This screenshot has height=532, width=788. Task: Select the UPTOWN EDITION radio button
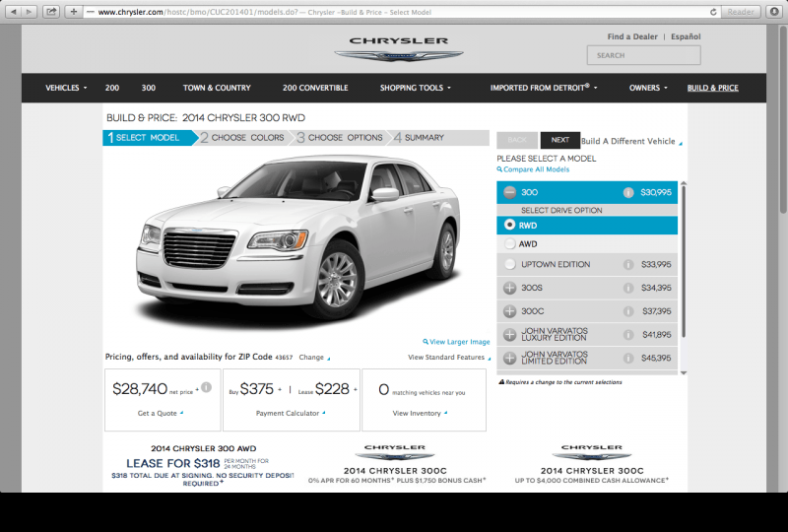click(509, 264)
